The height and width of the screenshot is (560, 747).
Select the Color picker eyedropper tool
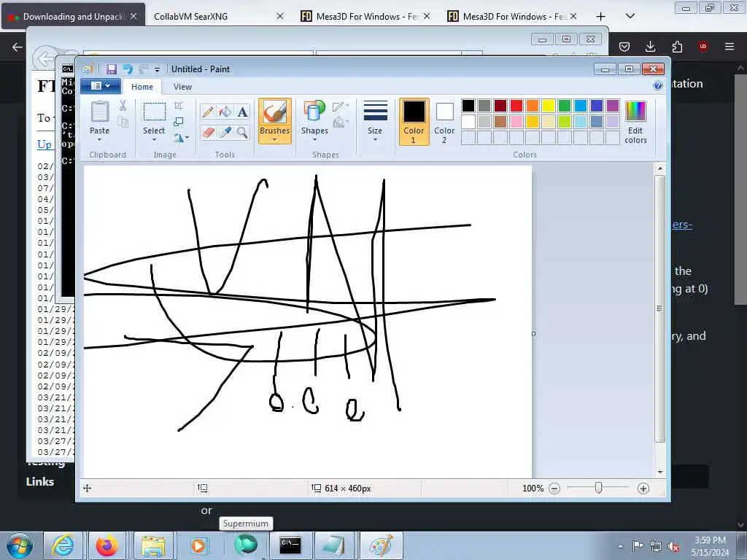(225, 132)
